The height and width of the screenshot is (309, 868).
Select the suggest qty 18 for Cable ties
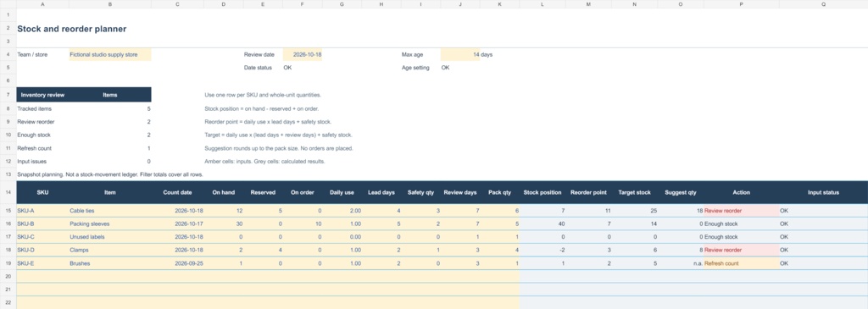tap(681, 211)
